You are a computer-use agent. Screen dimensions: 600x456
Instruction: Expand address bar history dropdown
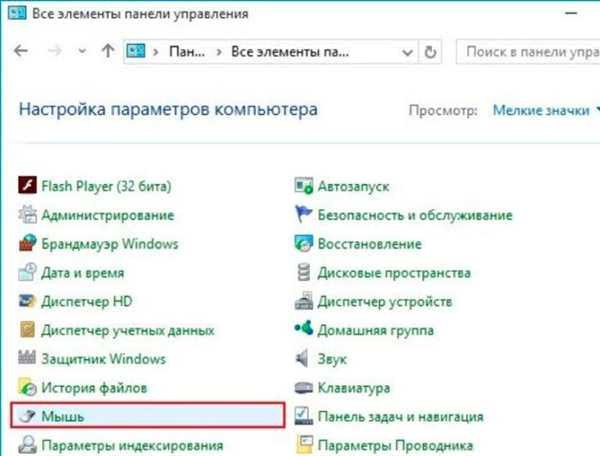click(x=407, y=52)
